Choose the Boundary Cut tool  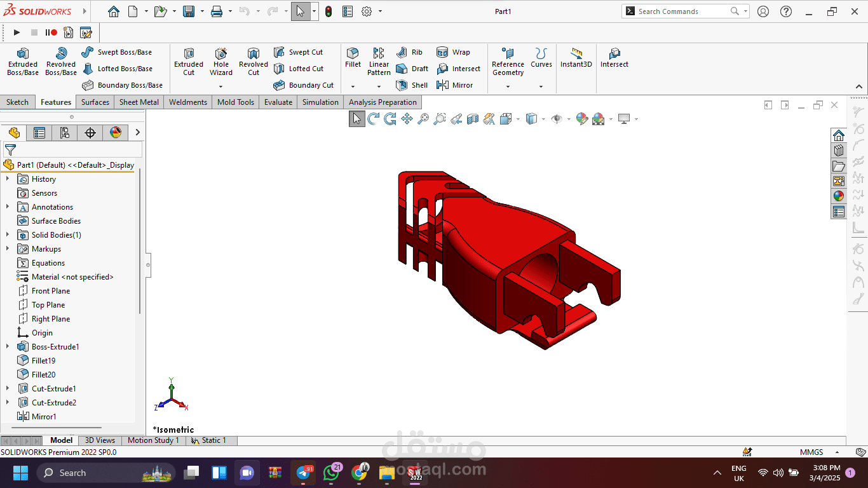point(303,85)
